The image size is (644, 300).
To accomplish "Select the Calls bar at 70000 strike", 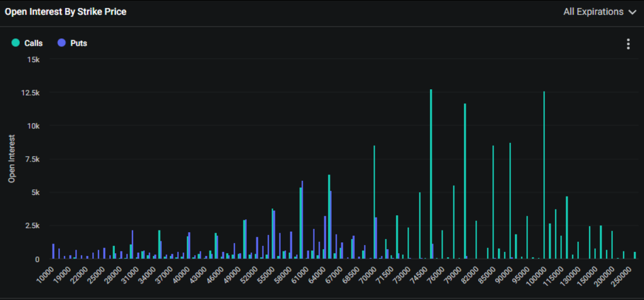I will tap(374, 202).
